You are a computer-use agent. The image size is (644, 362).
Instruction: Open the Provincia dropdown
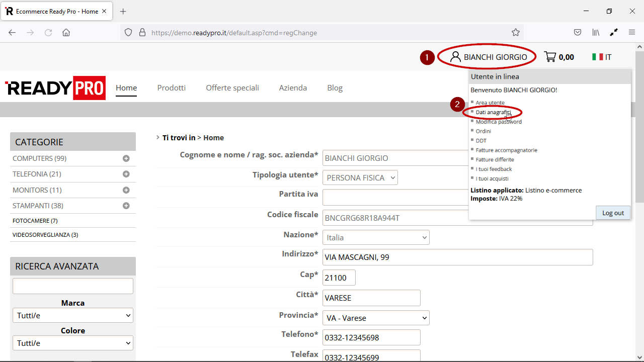tap(375, 318)
